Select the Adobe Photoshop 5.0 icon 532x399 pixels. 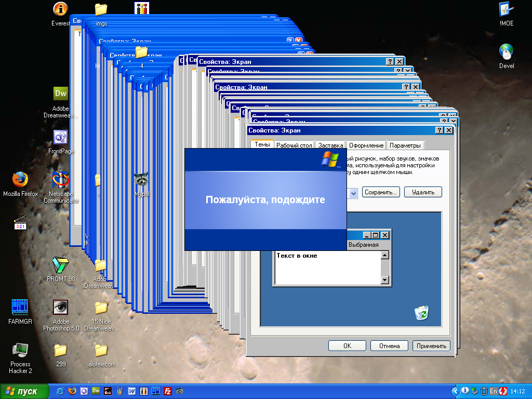(x=61, y=315)
